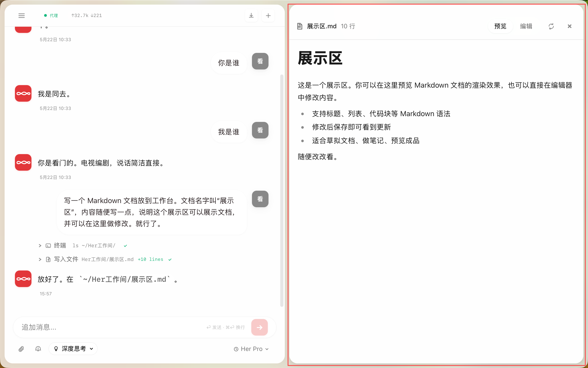Screen dimensions: 588x368
Task: Click the bell notification icon
Action: tap(38, 349)
